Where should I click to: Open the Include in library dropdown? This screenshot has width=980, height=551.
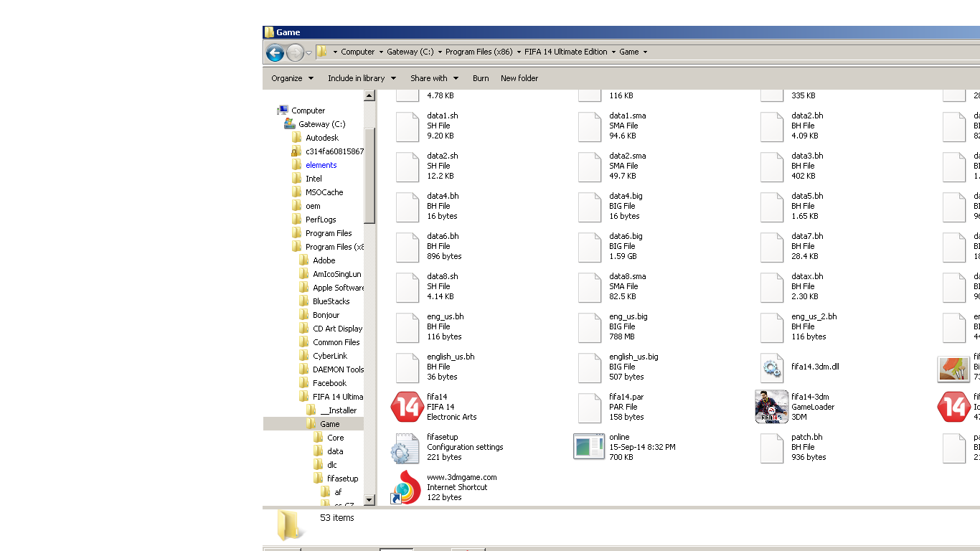362,78
